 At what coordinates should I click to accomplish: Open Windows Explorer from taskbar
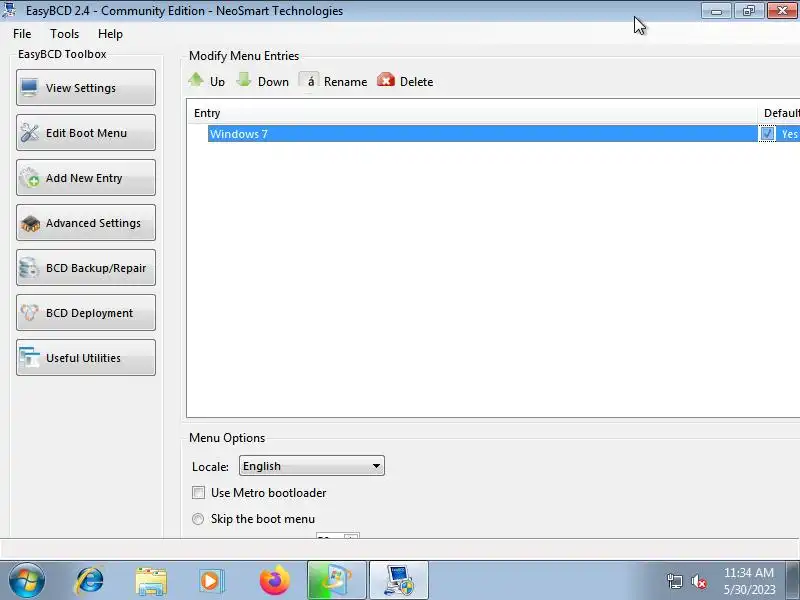pyautogui.click(x=151, y=582)
